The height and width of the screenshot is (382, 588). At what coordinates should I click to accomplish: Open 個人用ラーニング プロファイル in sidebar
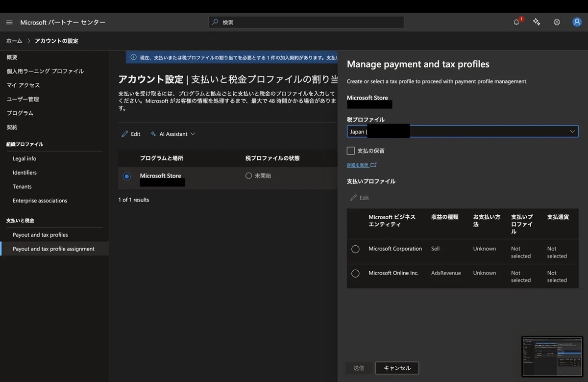[x=45, y=71]
